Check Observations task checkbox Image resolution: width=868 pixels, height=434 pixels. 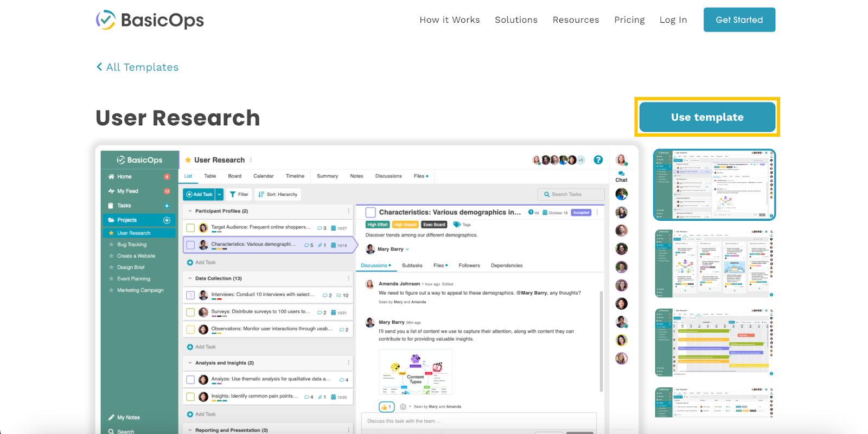pyautogui.click(x=190, y=329)
